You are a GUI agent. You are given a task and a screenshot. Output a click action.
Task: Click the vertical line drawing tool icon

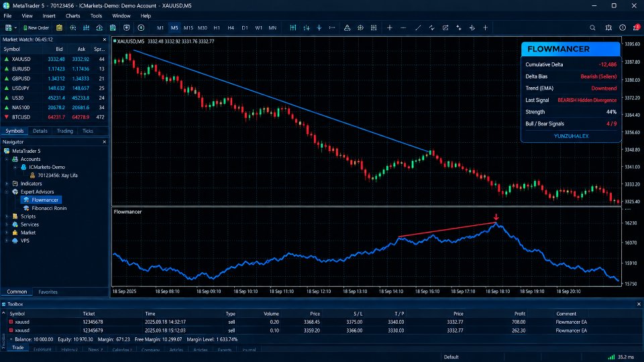pos(472,28)
